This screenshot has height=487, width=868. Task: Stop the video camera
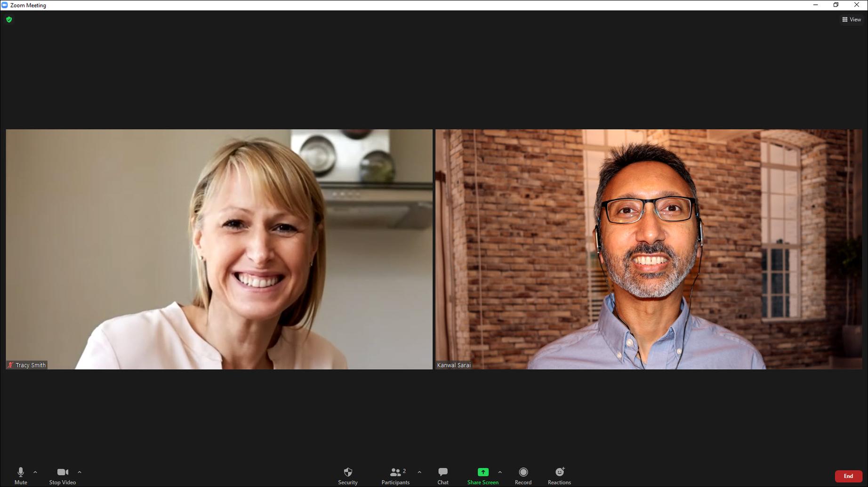pyautogui.click(x=62, y=475)
